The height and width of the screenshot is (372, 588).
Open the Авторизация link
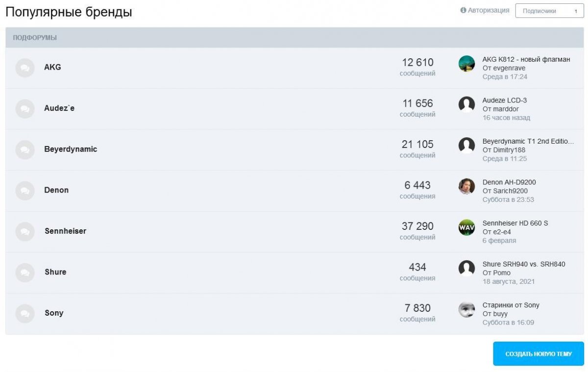[x=489, y=10]
